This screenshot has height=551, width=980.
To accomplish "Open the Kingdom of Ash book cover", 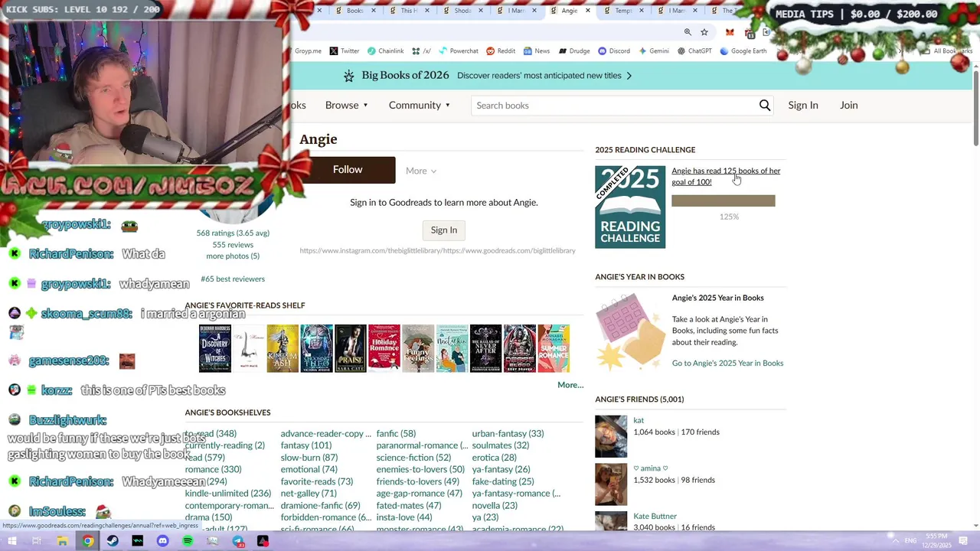I will coord(283,348).
